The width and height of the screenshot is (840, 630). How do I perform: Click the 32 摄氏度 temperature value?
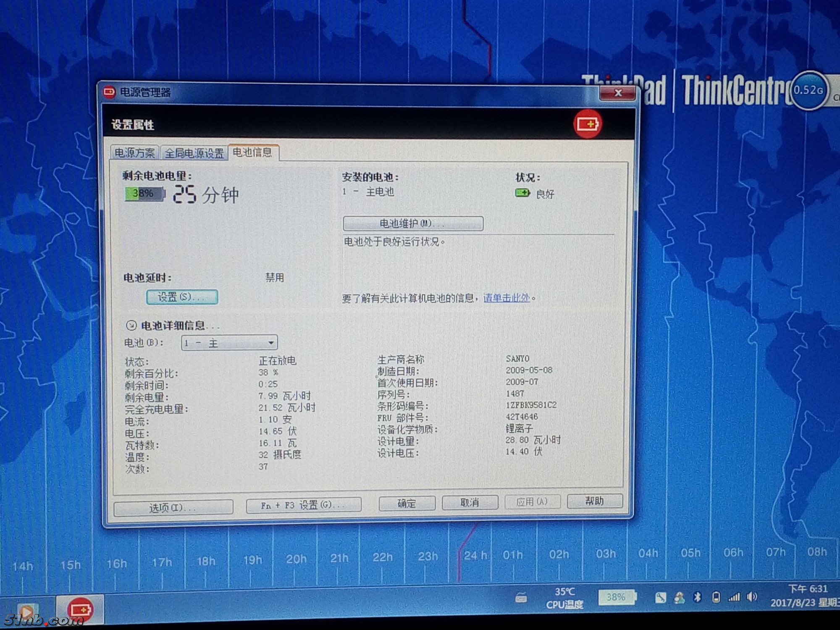[280, 454]
